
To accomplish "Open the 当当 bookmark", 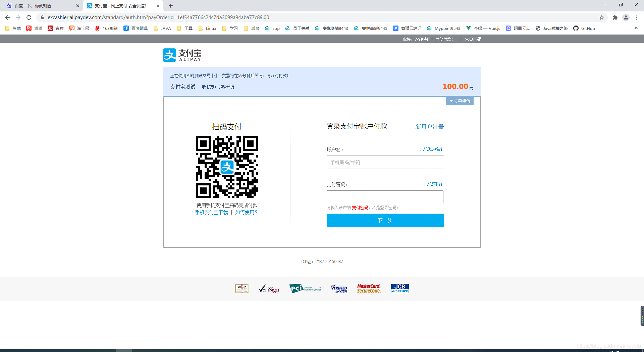I will point(34,29).
